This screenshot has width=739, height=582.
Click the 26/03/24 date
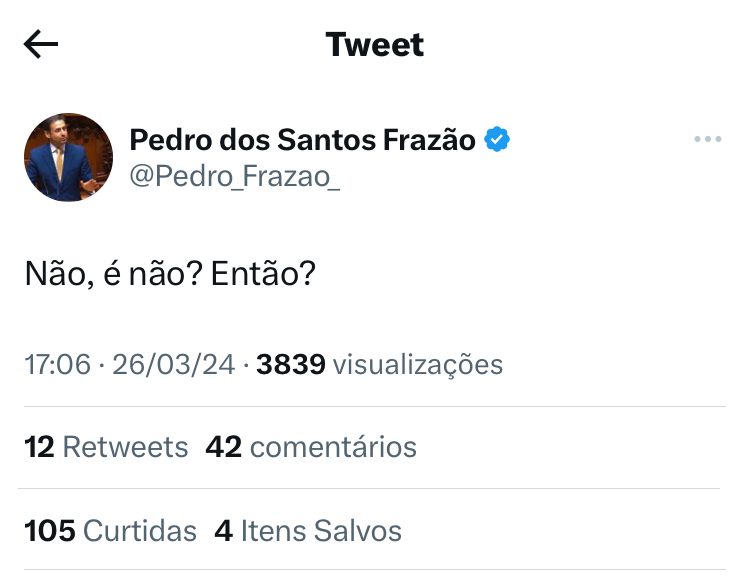click(173, 365)
